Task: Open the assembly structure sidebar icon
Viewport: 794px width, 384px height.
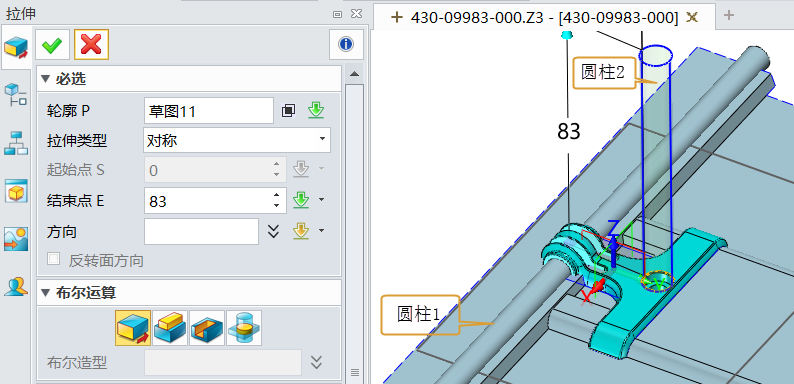Action: tap(16, 95)
